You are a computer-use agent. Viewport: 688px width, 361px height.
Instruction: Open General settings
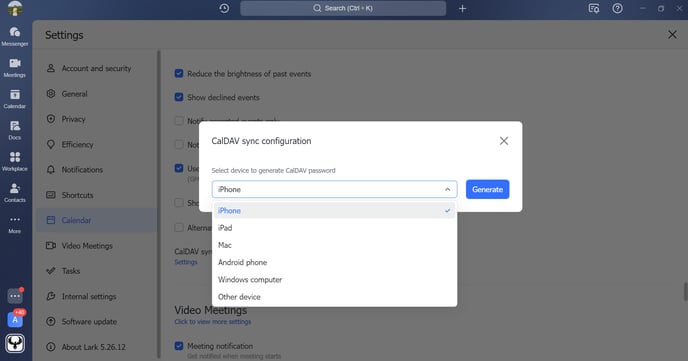click(x=97, y=94)
